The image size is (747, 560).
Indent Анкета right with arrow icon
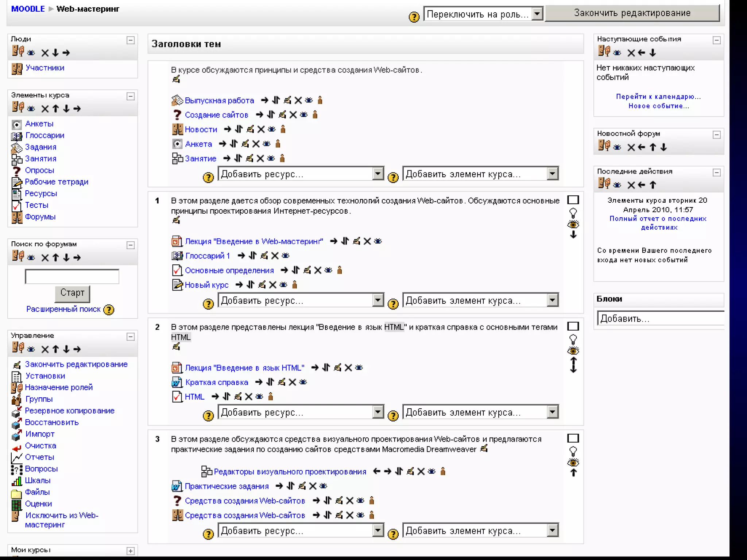[x=222, y=144]
